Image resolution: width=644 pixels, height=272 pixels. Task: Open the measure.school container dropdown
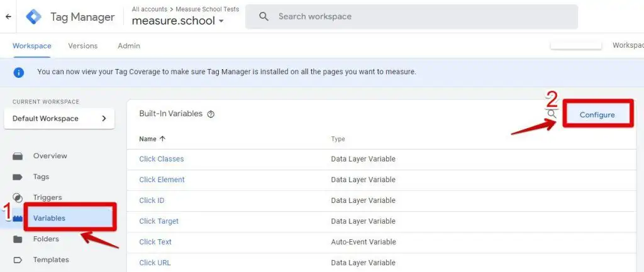178,21
